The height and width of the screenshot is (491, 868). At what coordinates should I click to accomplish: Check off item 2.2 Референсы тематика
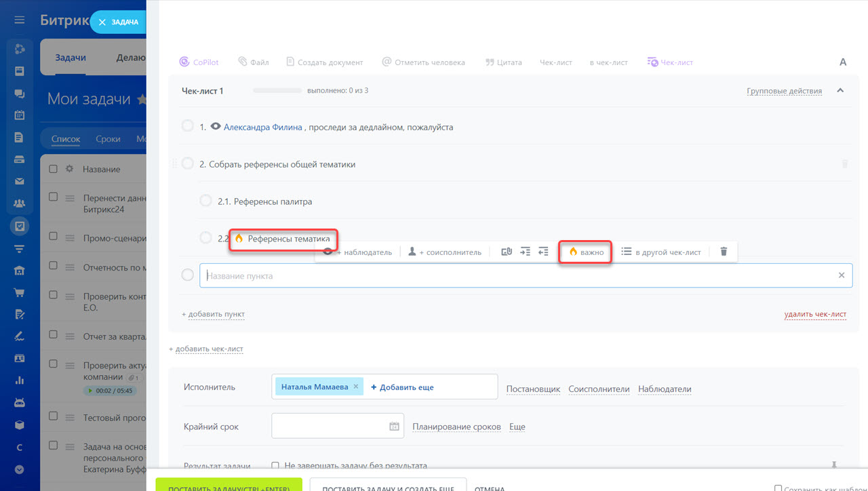pos(206,237)
